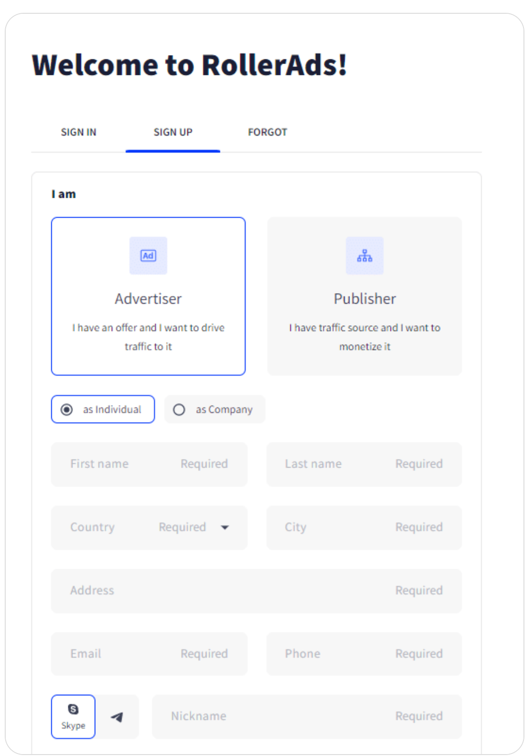Focus the Address input field
Screen dimensions: 532x756
pos(257,591)
